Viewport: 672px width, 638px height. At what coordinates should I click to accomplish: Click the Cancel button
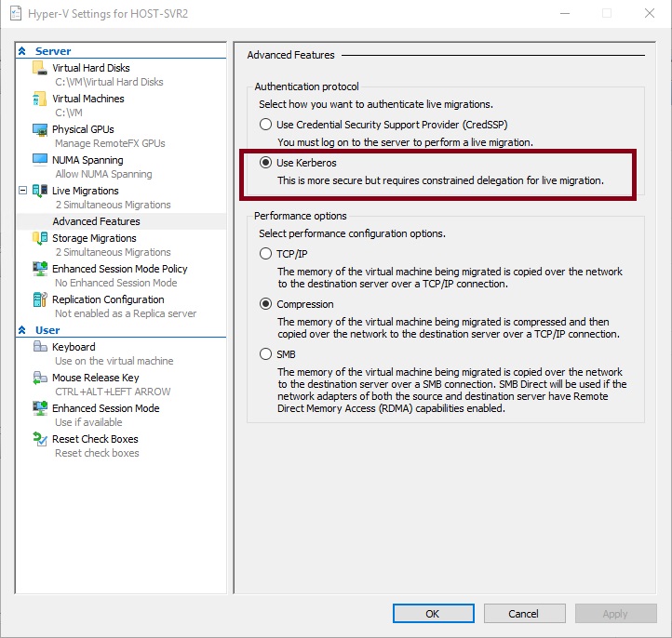point(523,614)
